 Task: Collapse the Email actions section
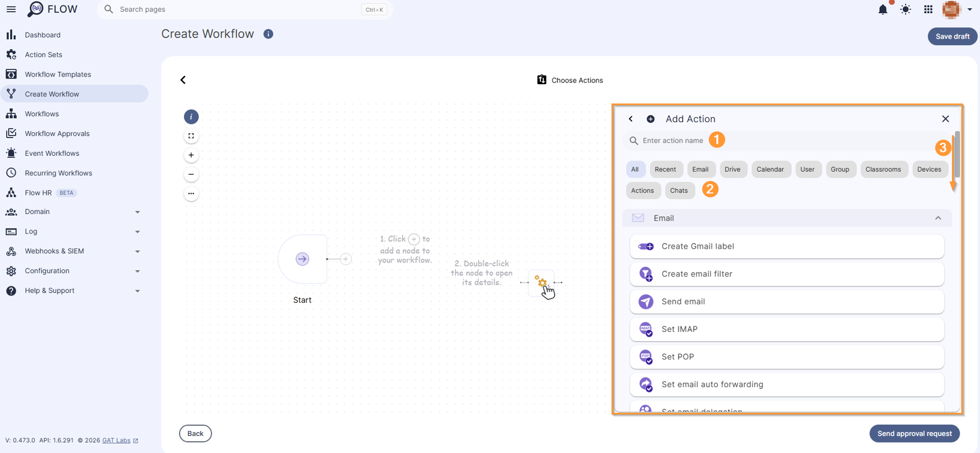click(x=938, y=218)
